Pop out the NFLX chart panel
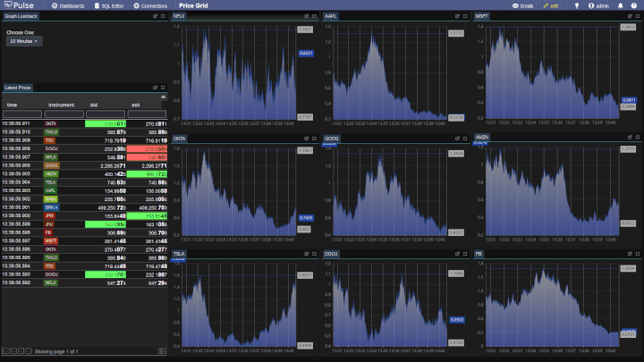Screen dimensions: 644x362 [305, 16]
